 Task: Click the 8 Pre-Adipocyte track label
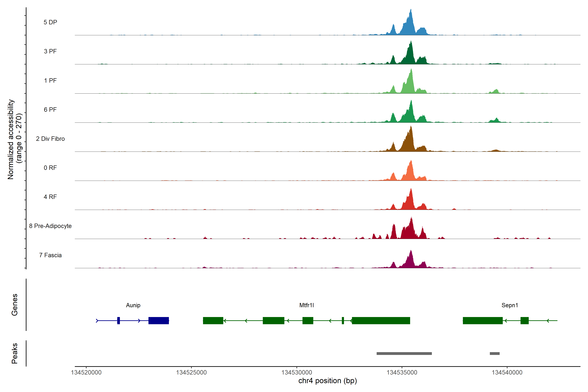[x=50, y=226]
